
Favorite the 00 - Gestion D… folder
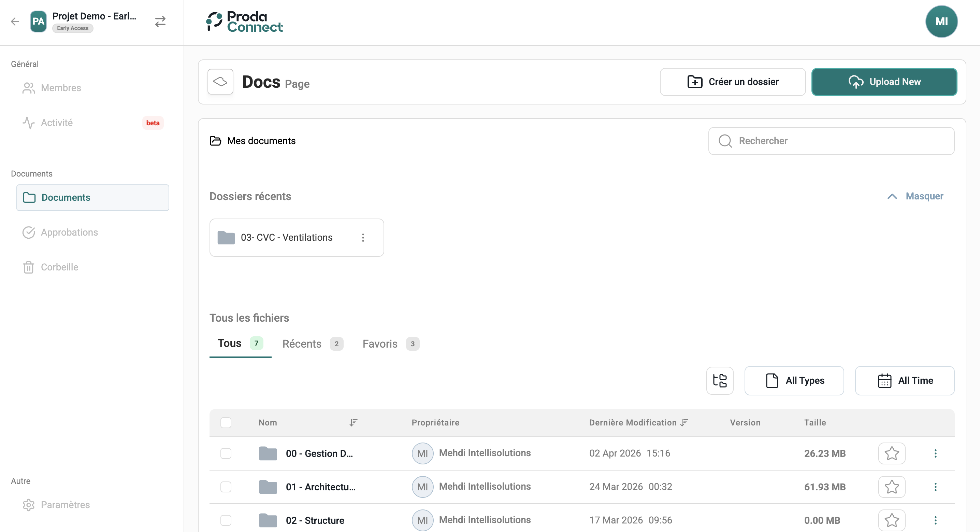click(892, 453)
